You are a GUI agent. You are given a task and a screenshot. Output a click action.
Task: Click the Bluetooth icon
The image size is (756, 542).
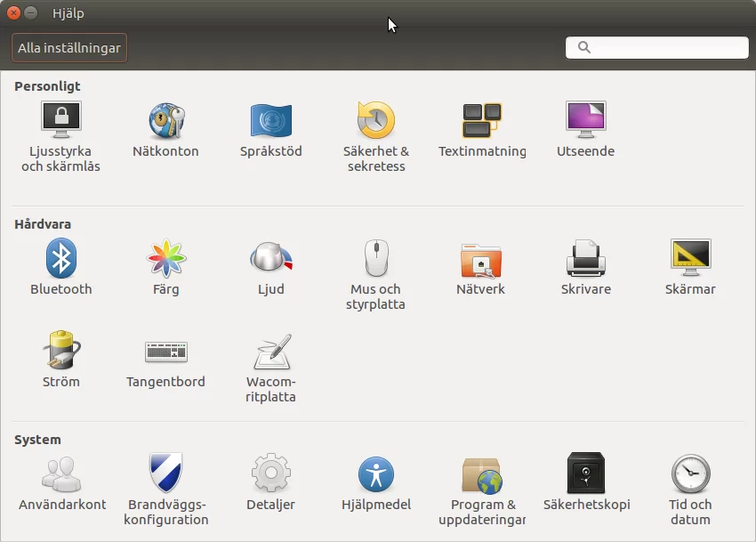point(60,259)
